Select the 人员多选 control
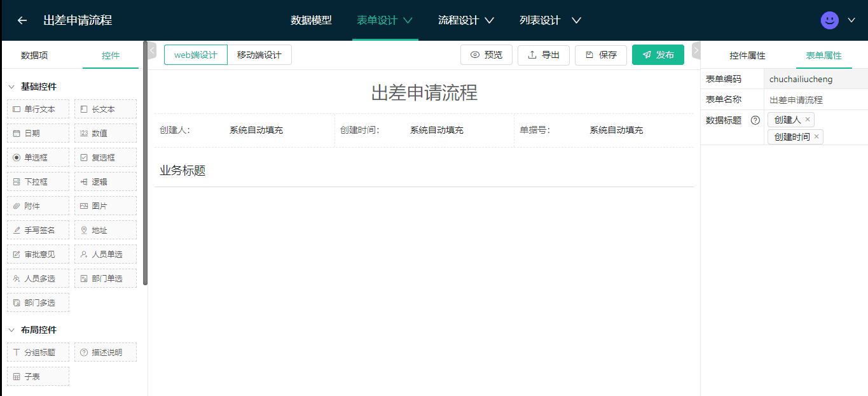 pyautogui.click(x=38, y=278)
